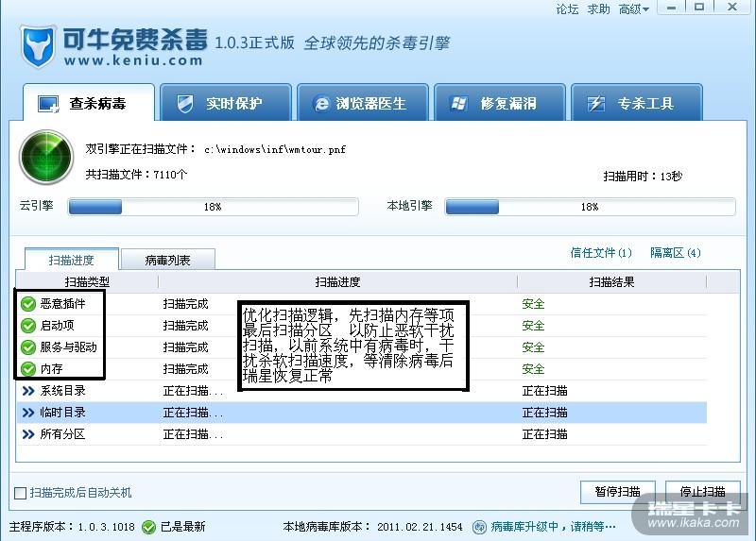Viewport: 756px width, 541px height.
Task: Click the www.keniu.com website text
Action: pyautogui.click(x=133, y=60)
